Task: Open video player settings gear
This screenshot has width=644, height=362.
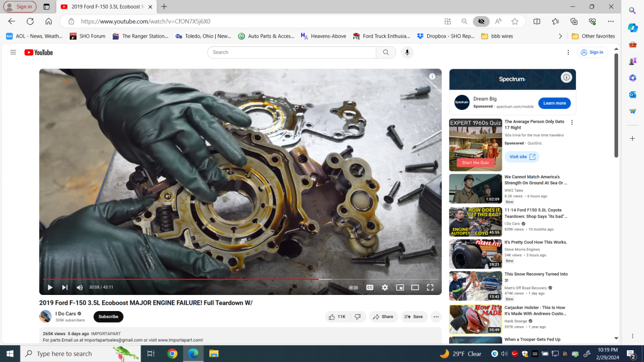Action: (385, 287)
